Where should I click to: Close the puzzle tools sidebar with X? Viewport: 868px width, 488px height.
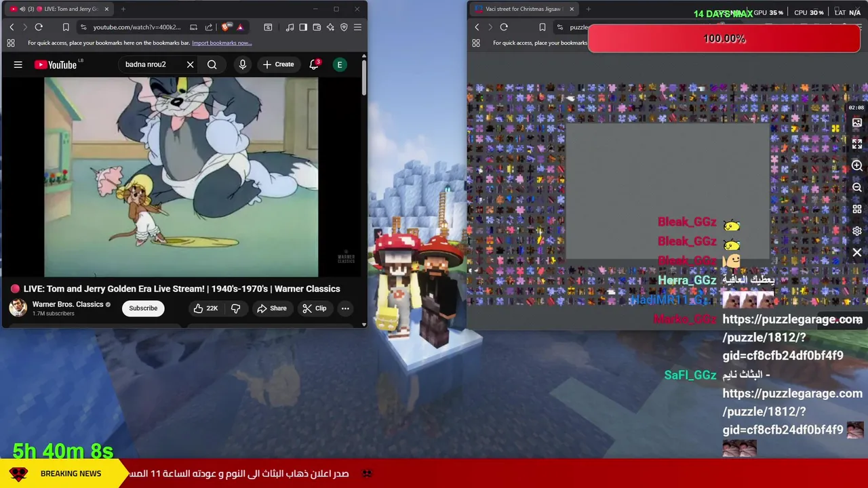pos(857,253)
